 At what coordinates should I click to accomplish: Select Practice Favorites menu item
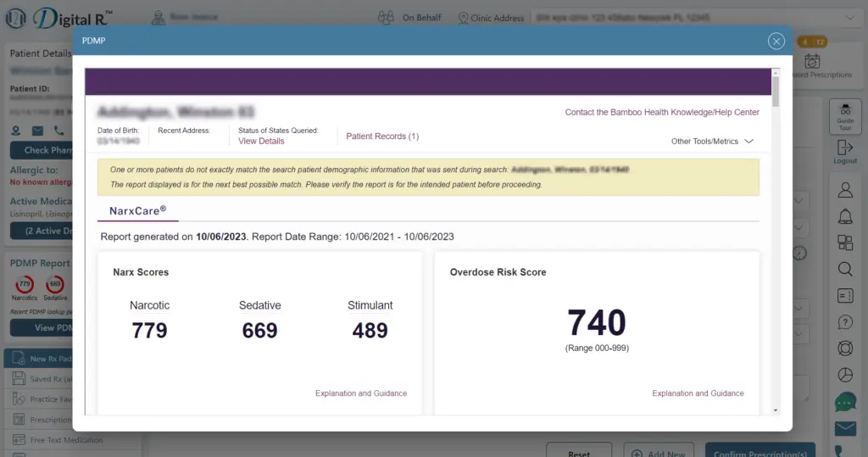(x=39, y=398)
